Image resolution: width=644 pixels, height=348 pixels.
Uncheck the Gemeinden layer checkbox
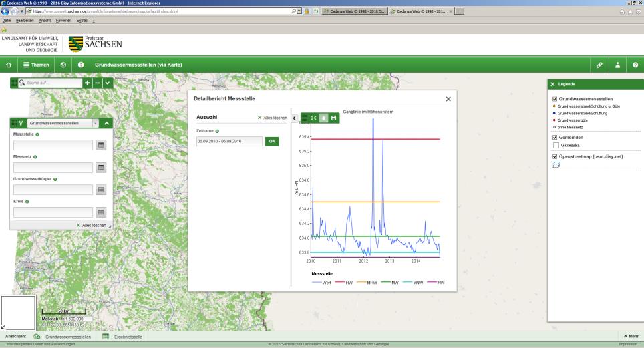click(x=554, y=136)
